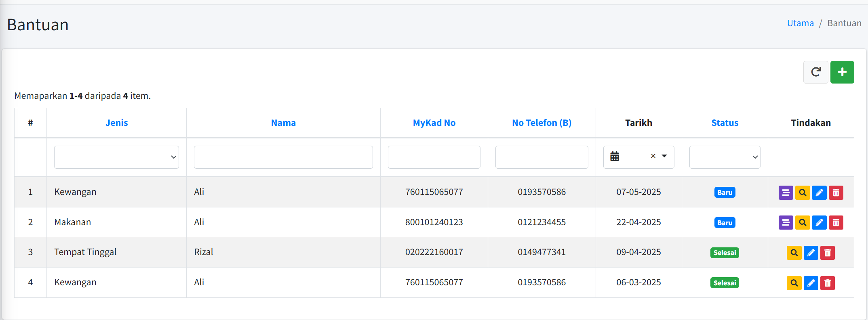Open the Jenis filter dropdown

(x=116, y=157)
